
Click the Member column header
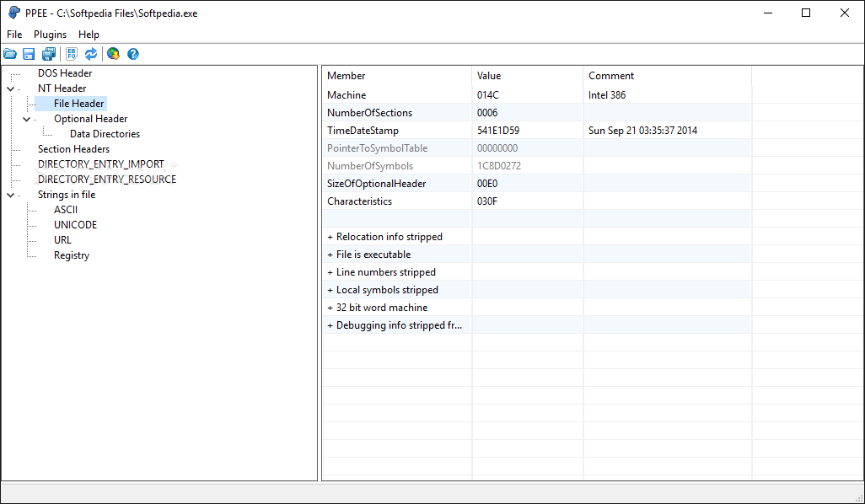point(396,76)
